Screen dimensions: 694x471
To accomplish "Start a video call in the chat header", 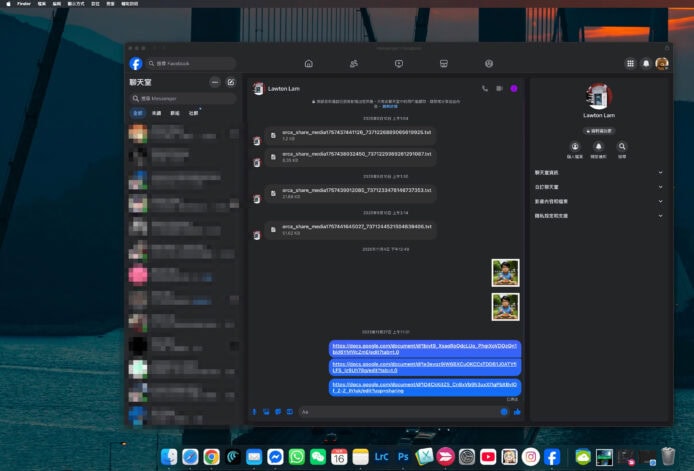I will point(499,88).
